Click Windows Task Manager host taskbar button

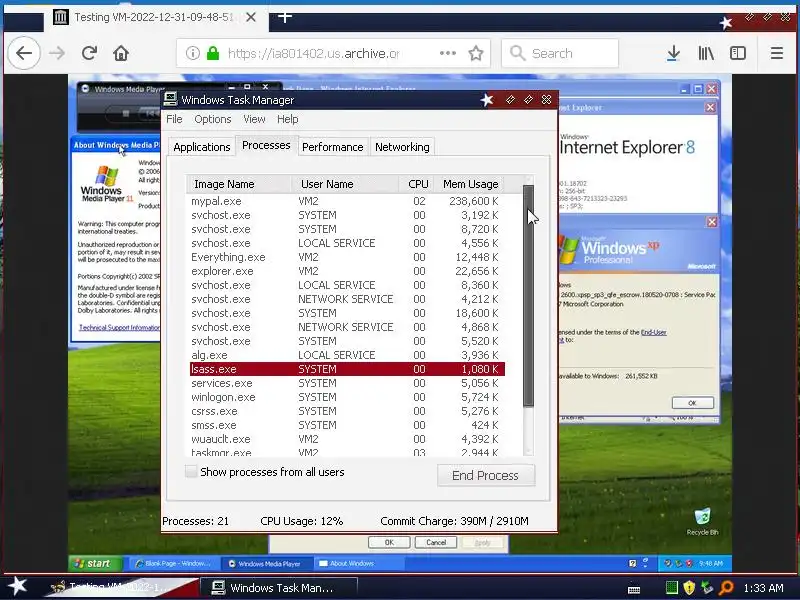(278, 588)
